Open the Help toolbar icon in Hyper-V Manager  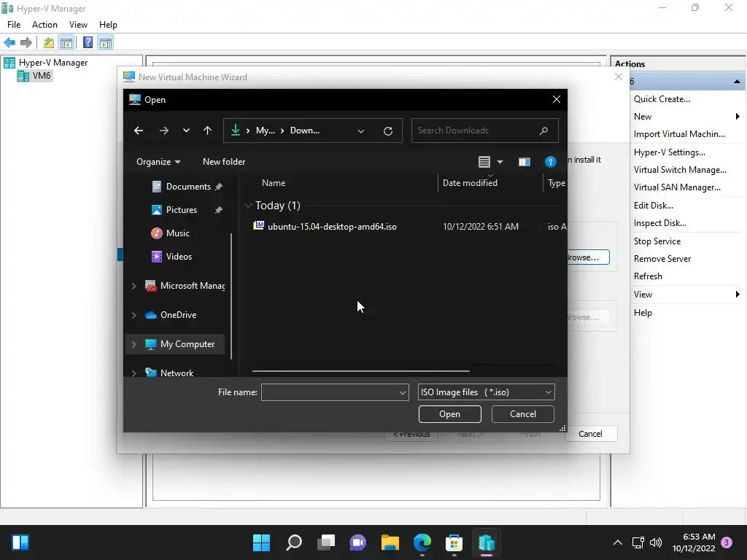pyautogui.click(x=88, y=43)
